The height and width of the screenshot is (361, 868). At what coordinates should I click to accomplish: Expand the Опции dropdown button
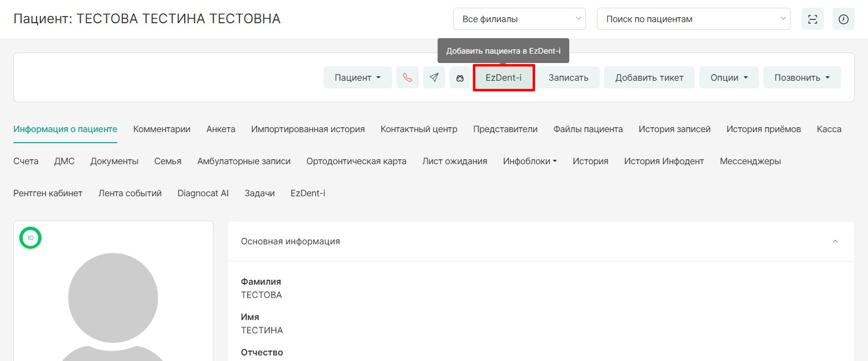[729, 77]
